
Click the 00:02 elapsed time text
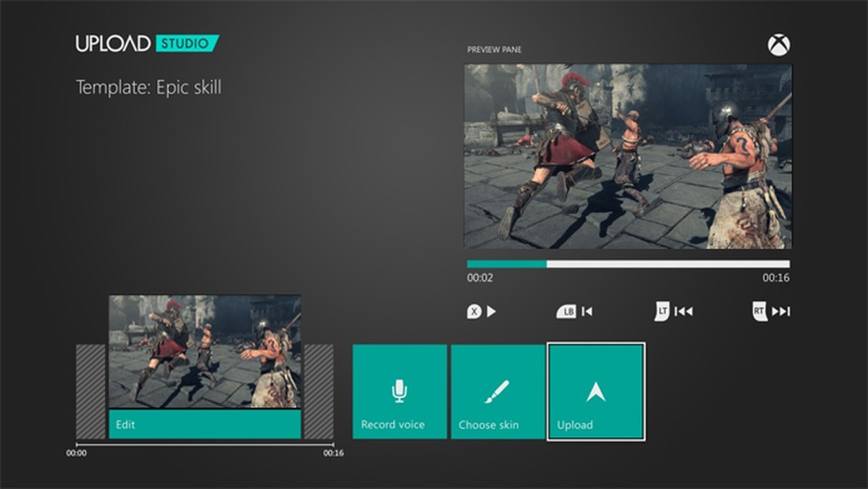click(x=480, y=278)
